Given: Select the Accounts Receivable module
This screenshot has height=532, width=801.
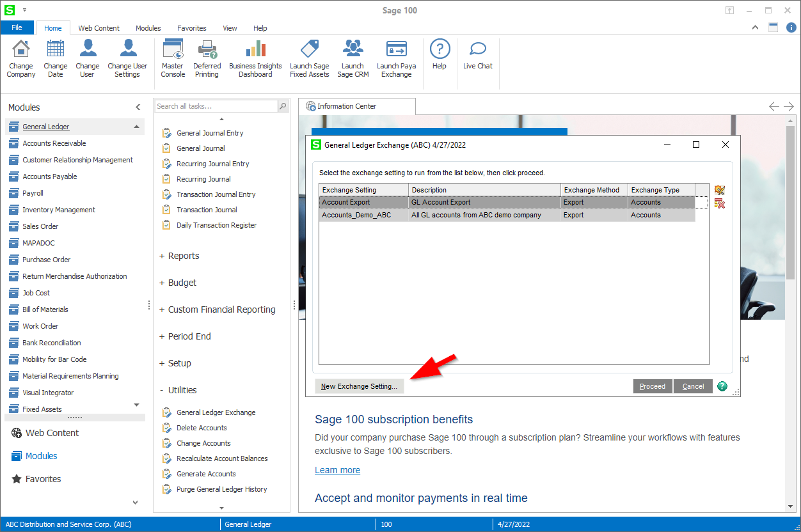Looking at the screenshot, I should point(54,143).
